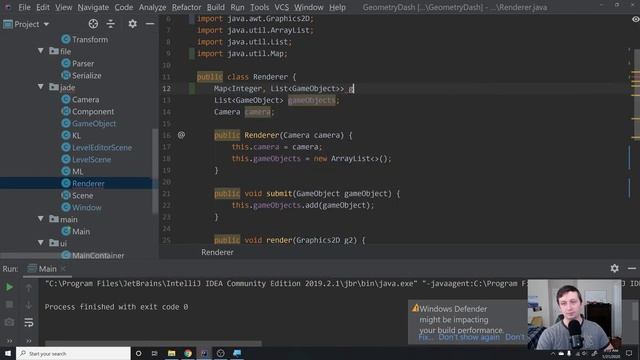Viewport: 640px width, 360px height.
Task: Open the Tools menu
Action: click(259, 7)
